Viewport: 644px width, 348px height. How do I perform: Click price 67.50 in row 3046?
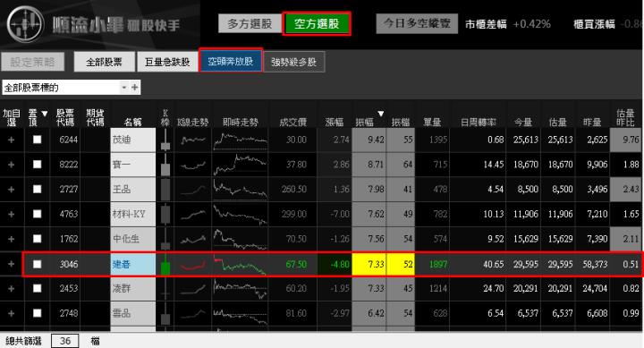click(x=296, y=264)
